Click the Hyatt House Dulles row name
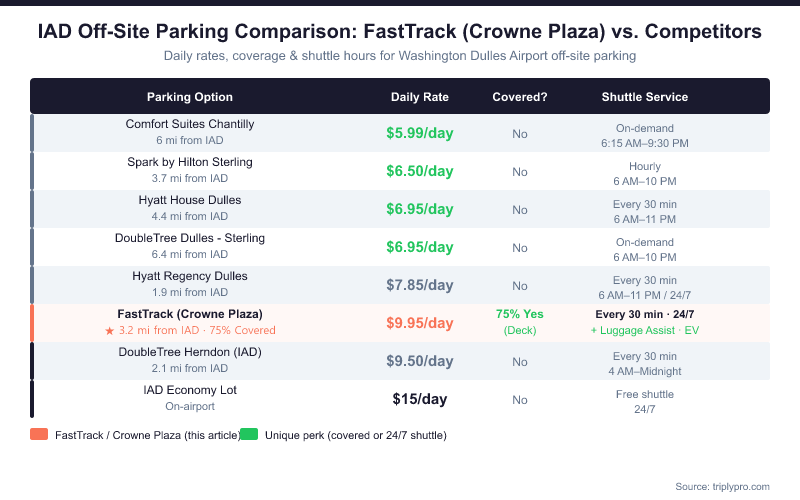This screenshot has width=800, height=500. (190, 200)
